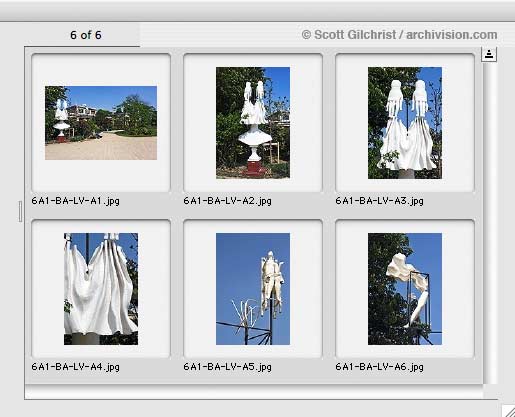Select the hanging gloves thumbnail 6A1-BA-LV-A3

click(405, 123)
